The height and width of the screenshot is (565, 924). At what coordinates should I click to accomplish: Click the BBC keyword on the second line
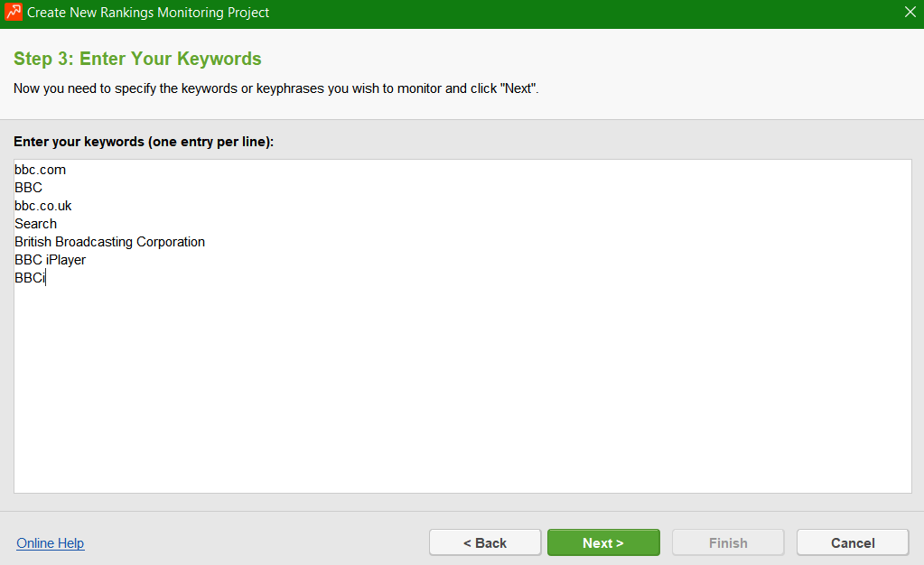pyautogui.click(x=29, y=188)
